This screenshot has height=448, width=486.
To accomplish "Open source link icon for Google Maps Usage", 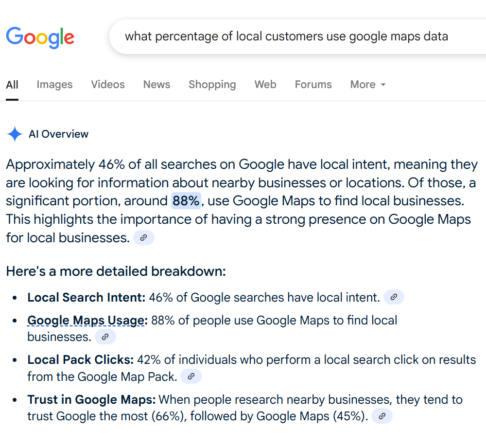I will point(105,337).
